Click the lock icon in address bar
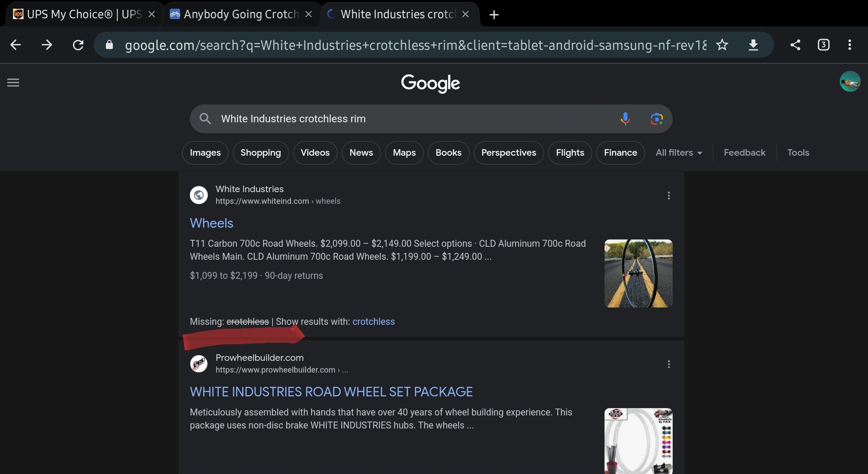 pyautogui.click(x=109, y=45)
